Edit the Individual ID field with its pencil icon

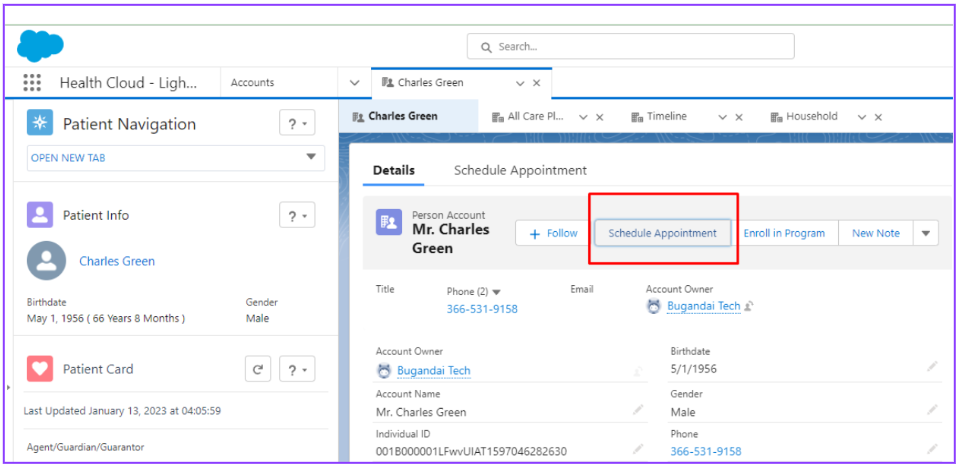(638, 449)
